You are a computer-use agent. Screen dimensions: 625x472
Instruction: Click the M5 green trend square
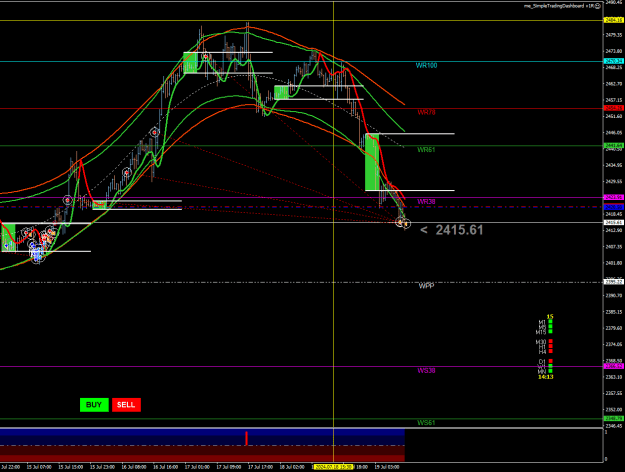(550, 326)
